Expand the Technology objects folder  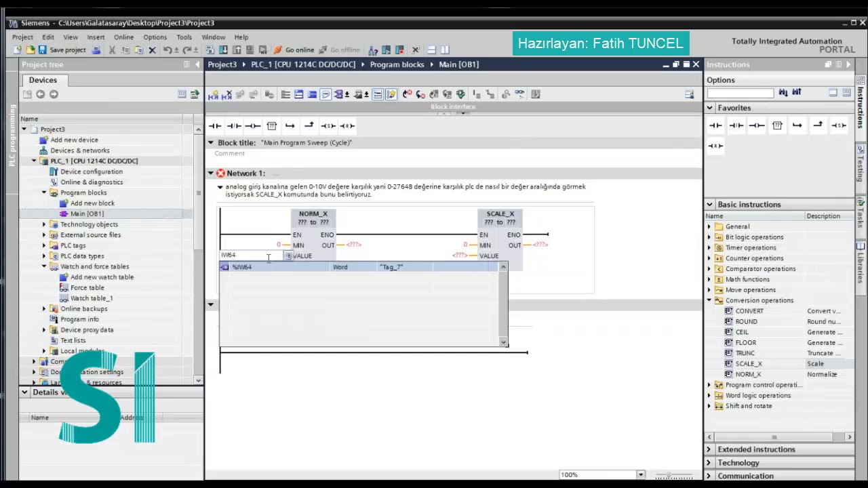(x=44, y=224)
